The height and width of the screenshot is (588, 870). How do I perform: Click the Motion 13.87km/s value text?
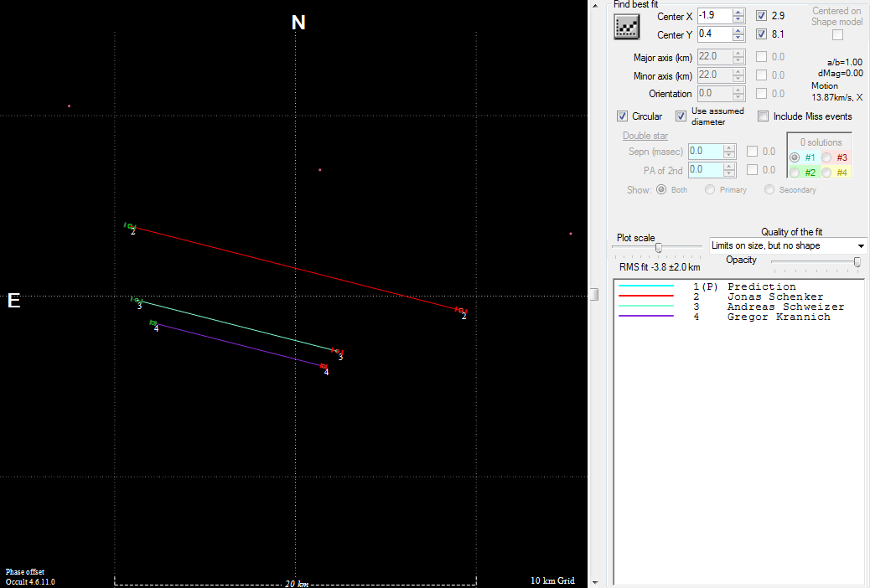click(837, 92)
